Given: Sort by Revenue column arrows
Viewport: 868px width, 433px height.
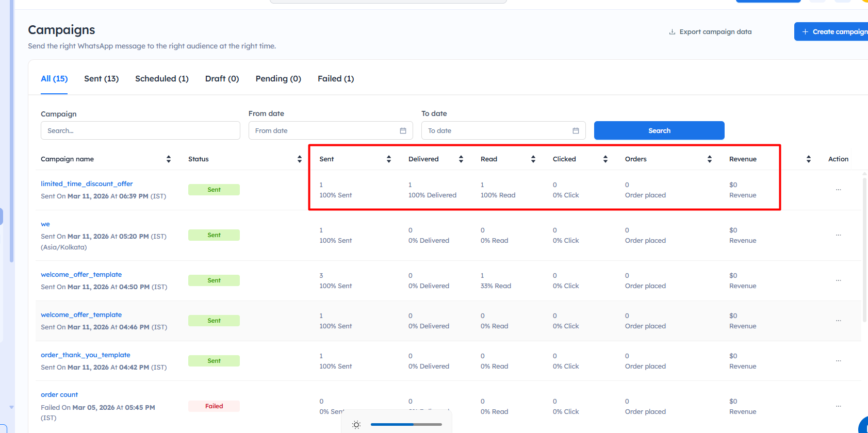Looking at the screenshot, I should coord(808,159).
